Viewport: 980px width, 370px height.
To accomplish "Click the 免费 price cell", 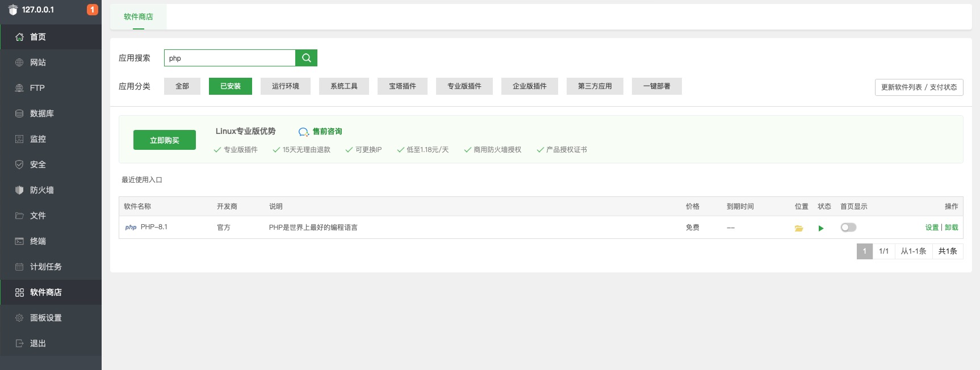I will [693, 228].
